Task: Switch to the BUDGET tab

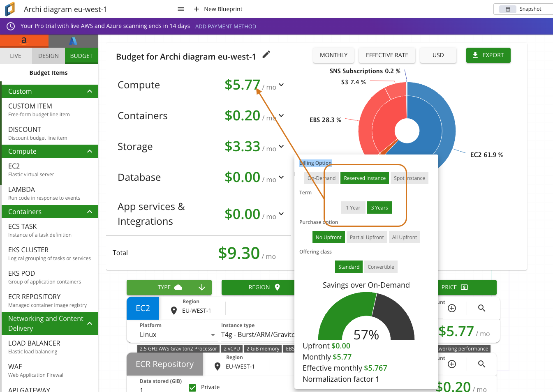Action: click(81, 56)
